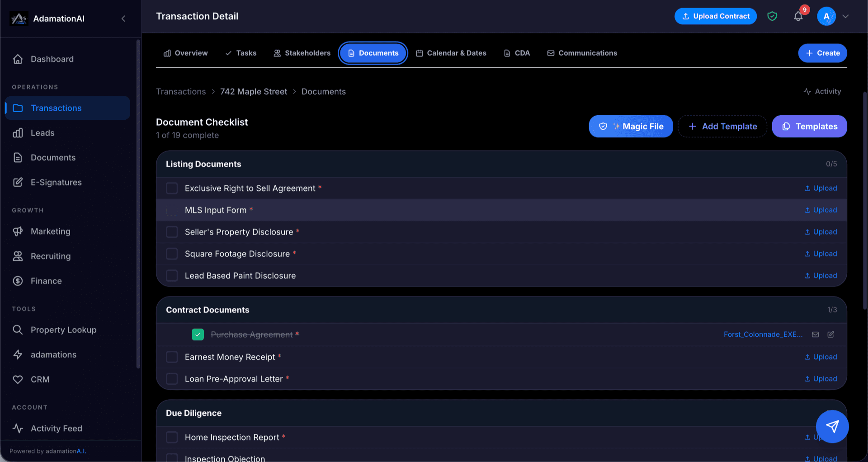Check Home Inspection Report checkbox

[x=172, y=437]
